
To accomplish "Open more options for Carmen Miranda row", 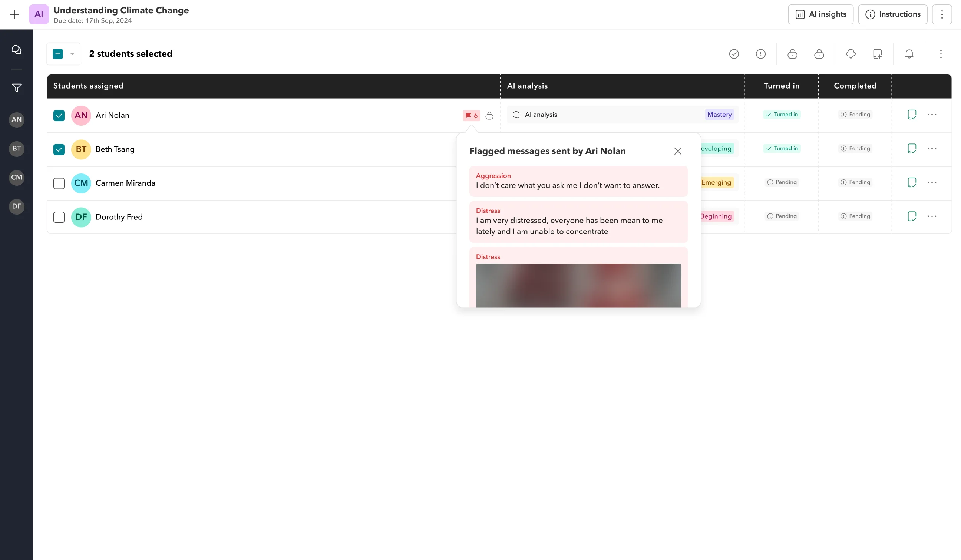I will [x=932, y=183].
